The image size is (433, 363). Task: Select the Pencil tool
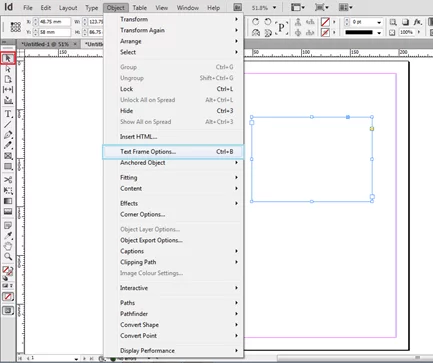[x=8, y=145]
